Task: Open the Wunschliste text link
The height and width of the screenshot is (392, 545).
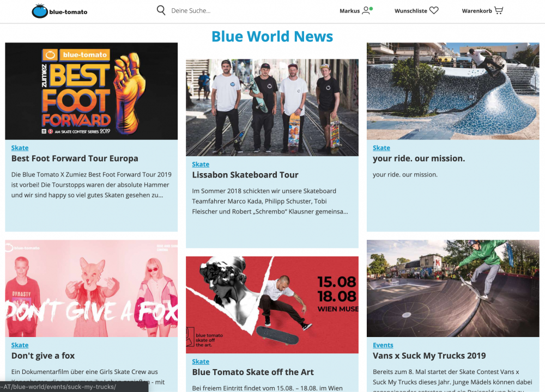Action: [411, 11]
